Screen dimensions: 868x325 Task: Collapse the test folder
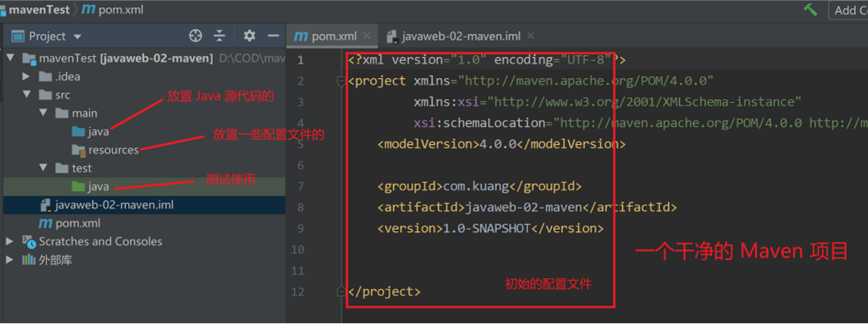pos(44,168)
